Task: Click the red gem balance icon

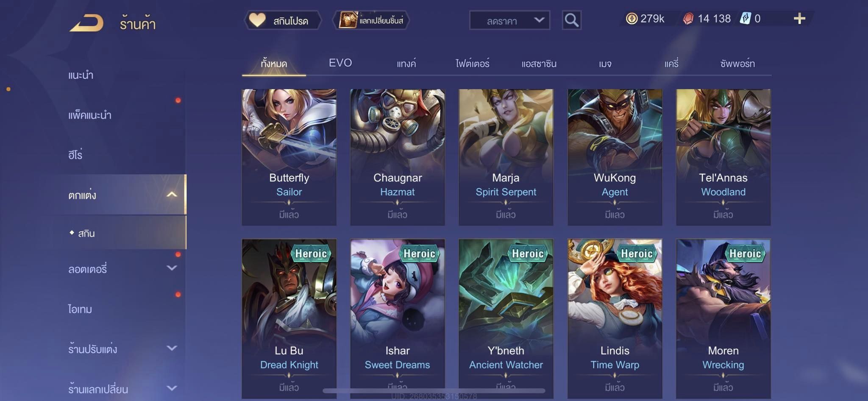Action: pos(688,19)
